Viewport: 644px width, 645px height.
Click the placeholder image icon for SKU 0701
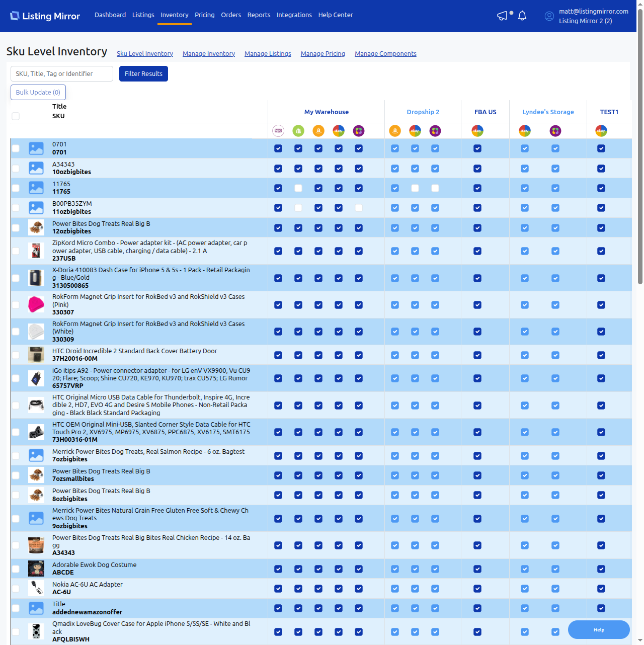[36, 148]
